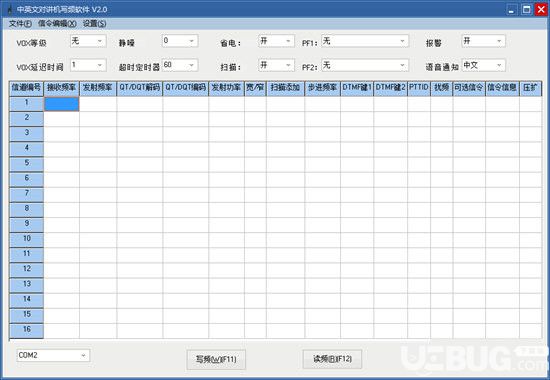Click the 压扩 column header
The image size is (550, 380).
[530, 88]
